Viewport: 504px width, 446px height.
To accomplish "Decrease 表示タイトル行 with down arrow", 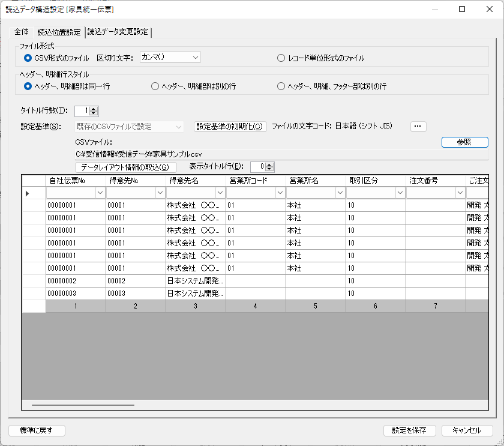I will click(x=269, y=169).
